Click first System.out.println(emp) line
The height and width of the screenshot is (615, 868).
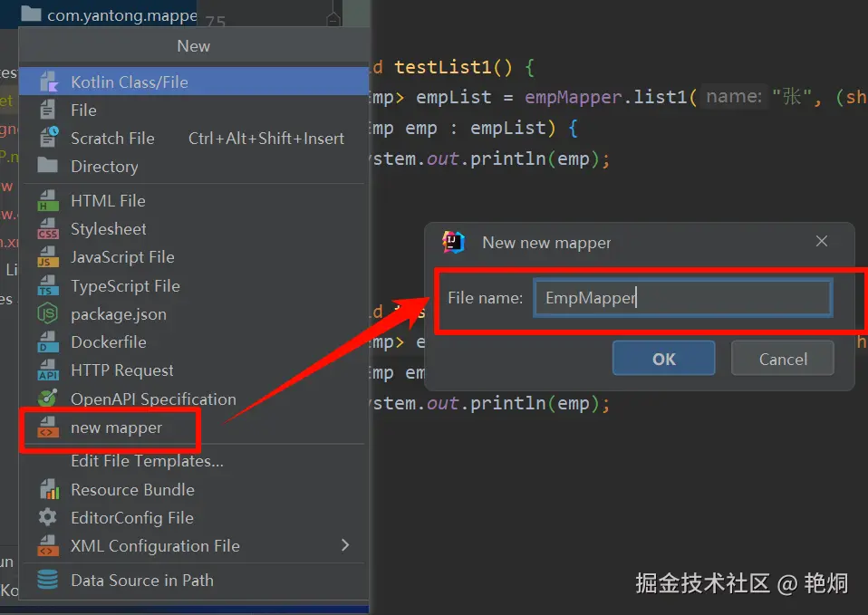(x=490, y=159)
